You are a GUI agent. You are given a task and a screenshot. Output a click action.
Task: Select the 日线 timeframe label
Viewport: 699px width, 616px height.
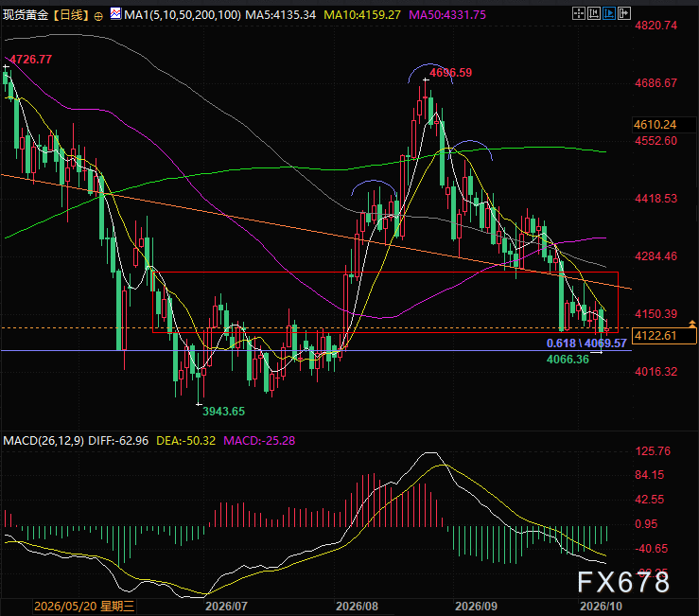pos(71,15)
